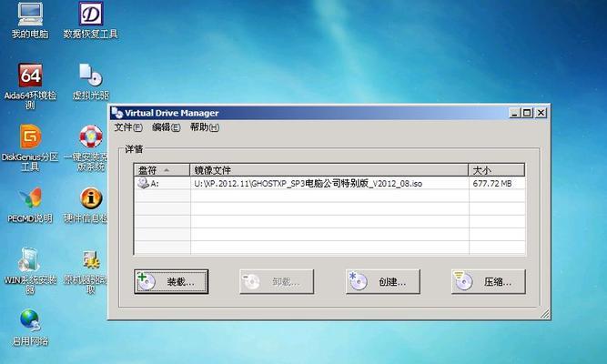Select the GHOSTXP_SP3 iso file path
607x364 pixels.
point(309,184)
